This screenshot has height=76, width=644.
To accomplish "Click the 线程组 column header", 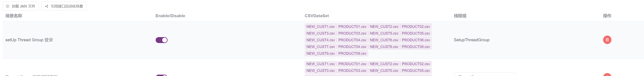I will click(x=460, y=16).
